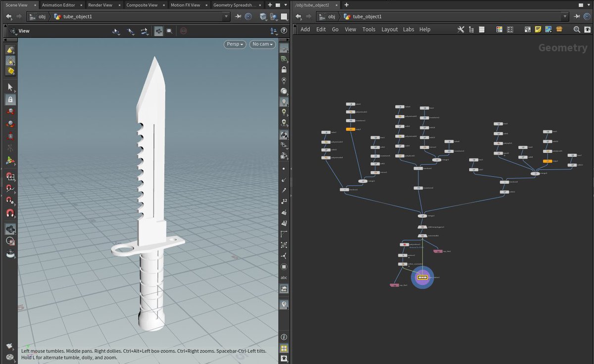594x364 pixels.
Task: Click the Handle tool with colored axes
Action: tap(10, 161)
